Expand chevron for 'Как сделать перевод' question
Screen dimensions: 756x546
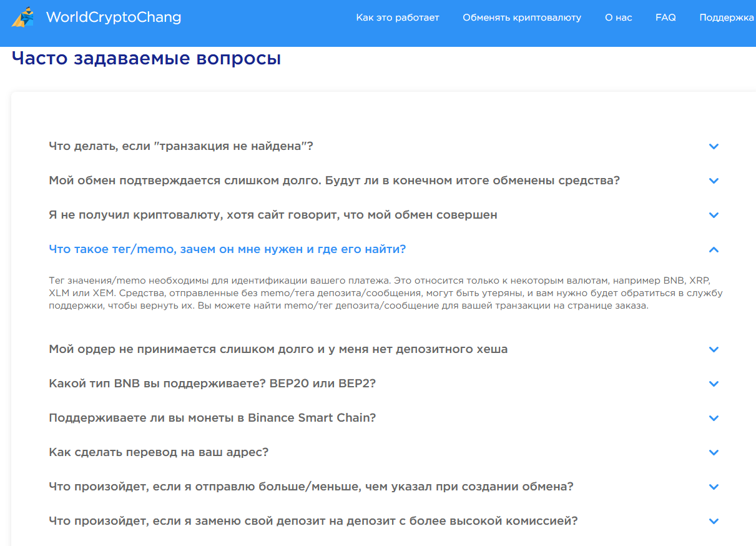(714, 453)
